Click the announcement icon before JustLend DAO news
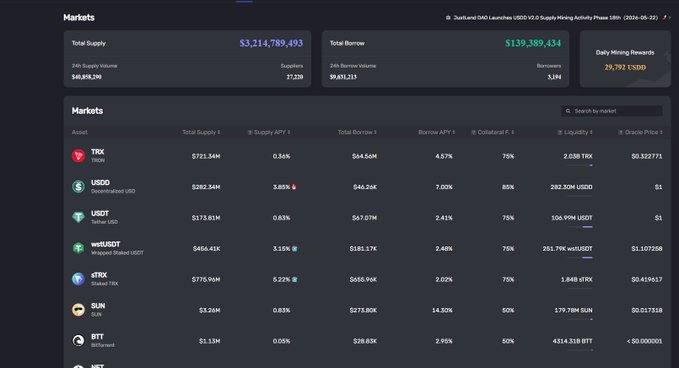This screenshot has height=368, width=679. 448,18
